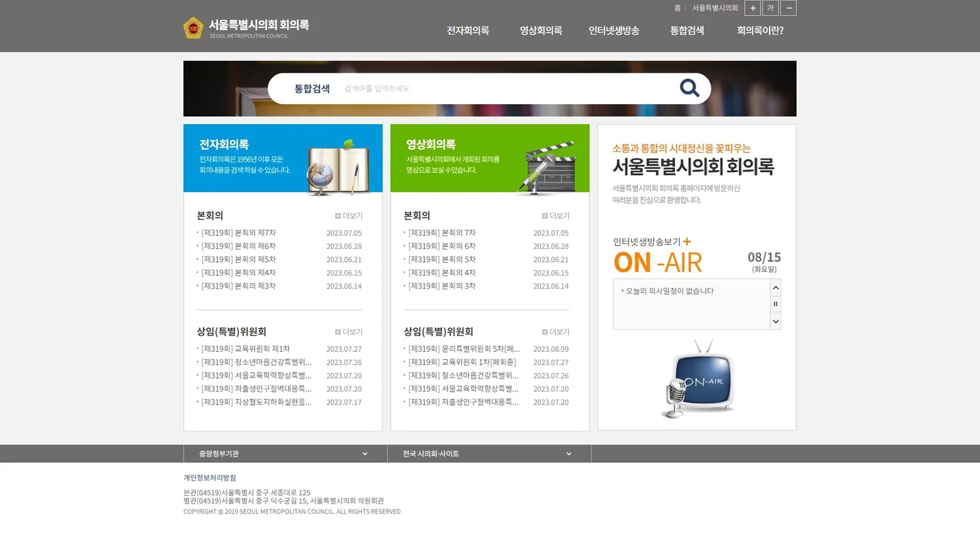980x552 pixels.
Task: Open 영상회의록 [제319회] 본회의 3차
Action: (x=442, y=286)
